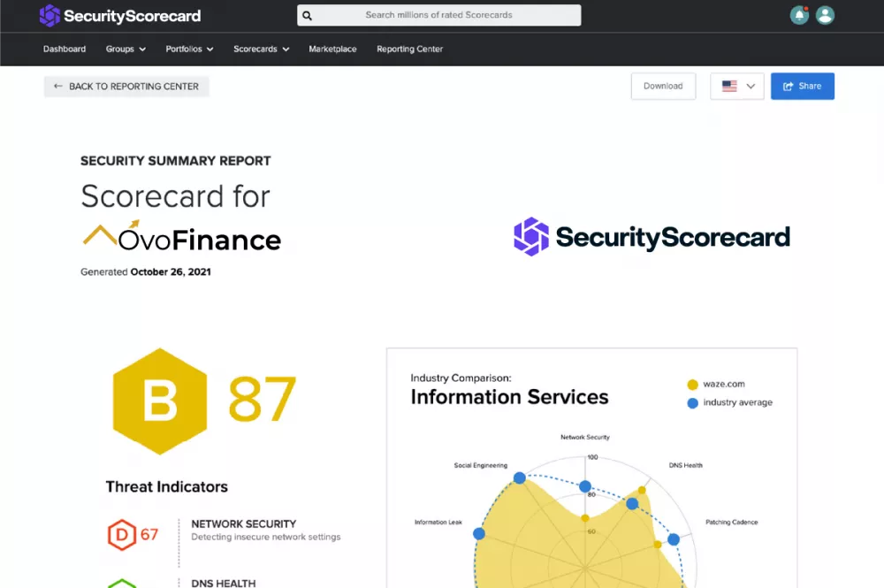Image resolution: width=884 pixels, height=588 pixels.
Task: Open the user profile avatar icon
Action: (x=825, y=15)
